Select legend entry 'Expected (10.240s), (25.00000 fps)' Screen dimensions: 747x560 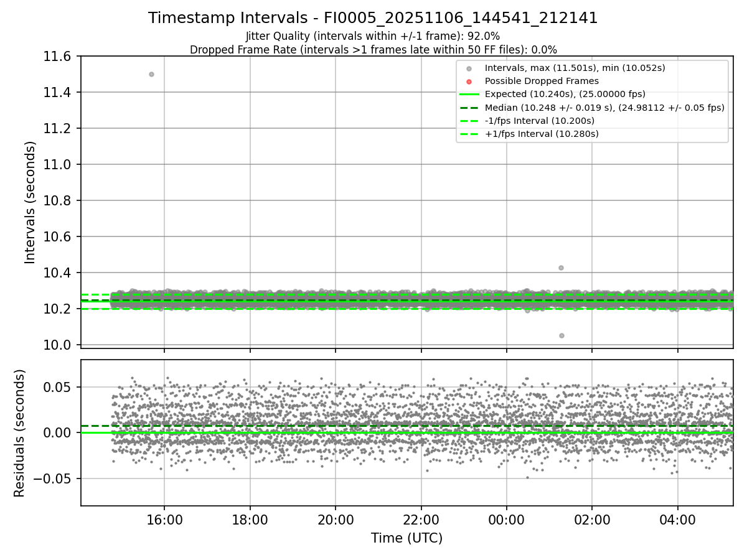(565, 94)
